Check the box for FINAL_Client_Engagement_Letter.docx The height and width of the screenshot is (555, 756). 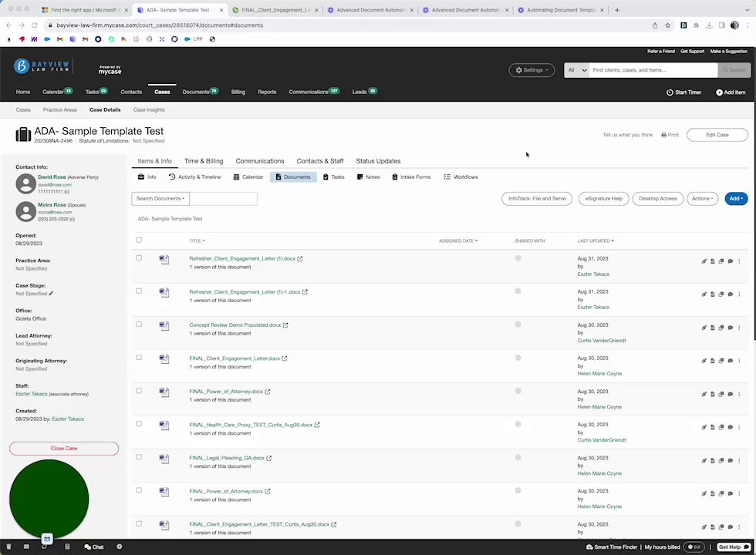139,358
